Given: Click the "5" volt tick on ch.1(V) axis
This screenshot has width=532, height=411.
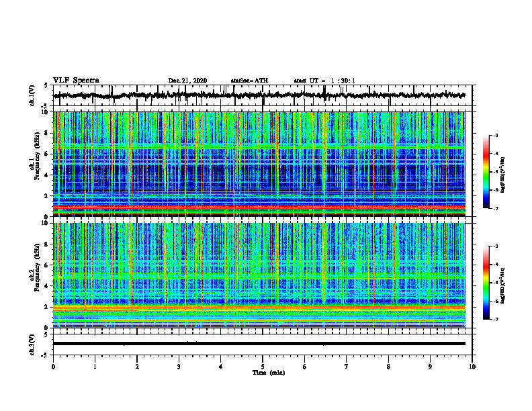Looking at the screenshot, I should point(46,85).
